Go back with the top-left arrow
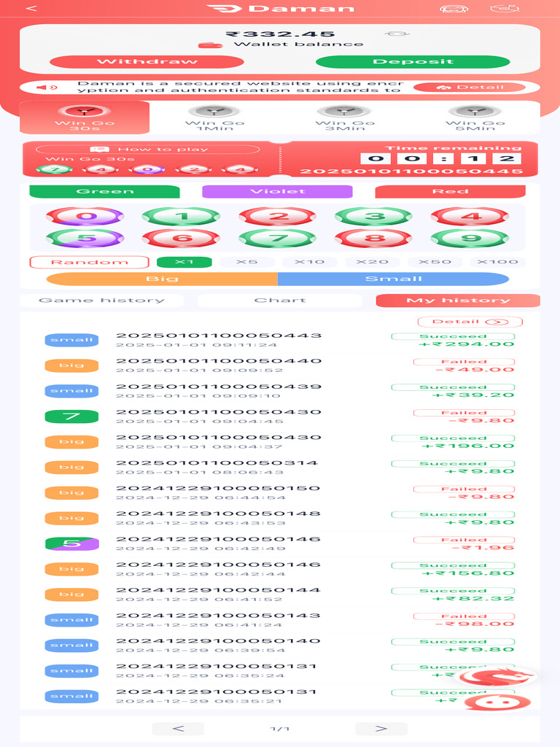 click(31, 8)
